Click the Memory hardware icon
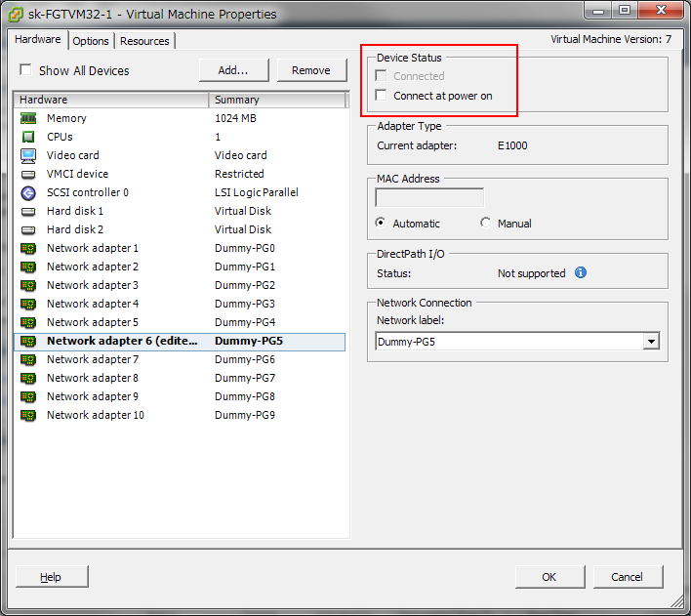The image size is (691, 616). point(28,118)
